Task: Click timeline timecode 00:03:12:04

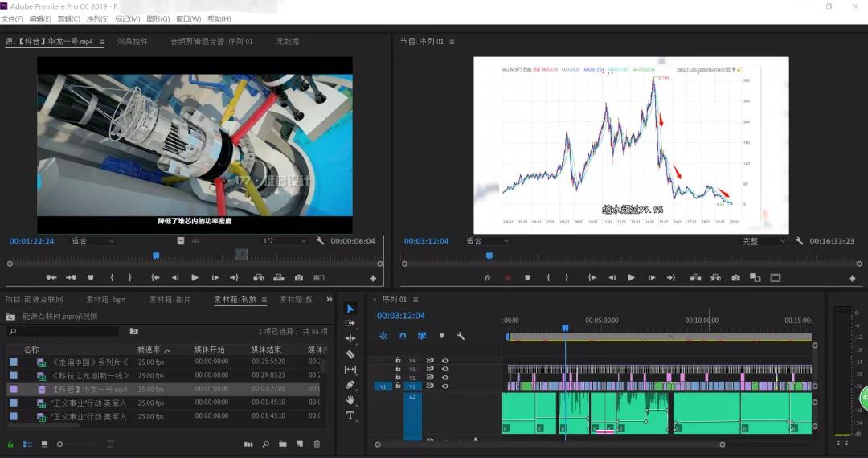Action: click(401, 315)
